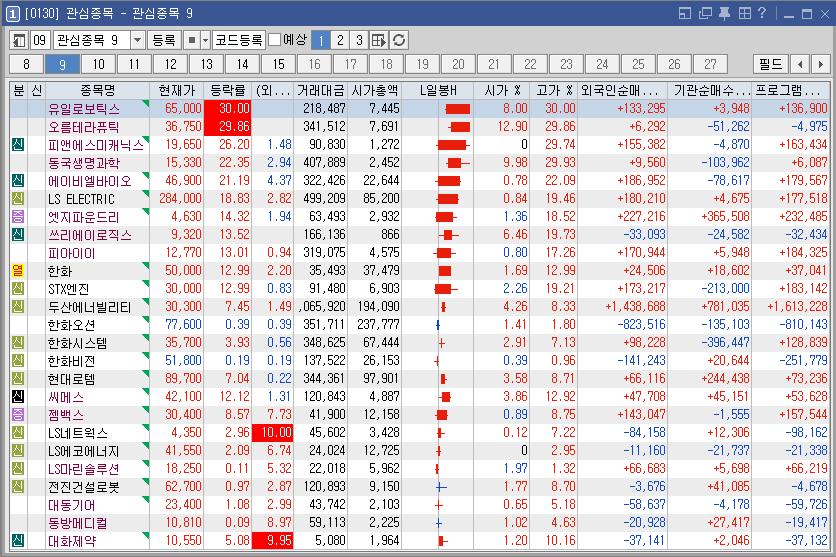
Task: Select the 동국생명과학 stock name
Action: click(84, 163)
